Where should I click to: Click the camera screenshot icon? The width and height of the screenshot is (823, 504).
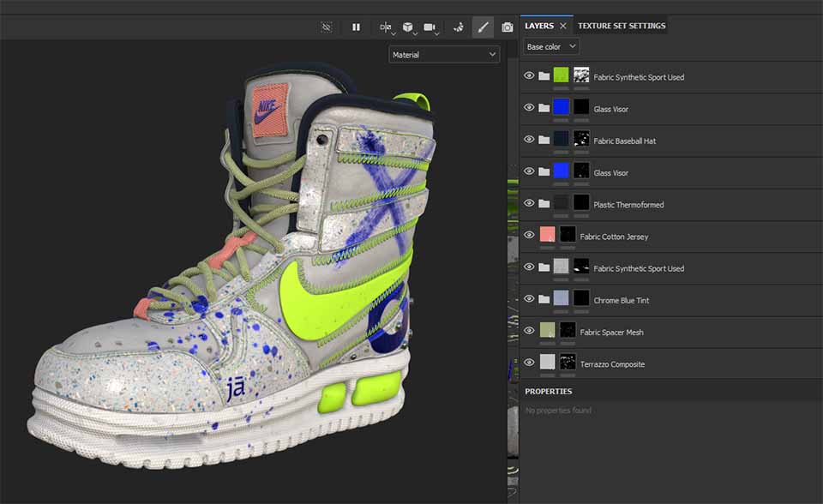tap(508, 27)
